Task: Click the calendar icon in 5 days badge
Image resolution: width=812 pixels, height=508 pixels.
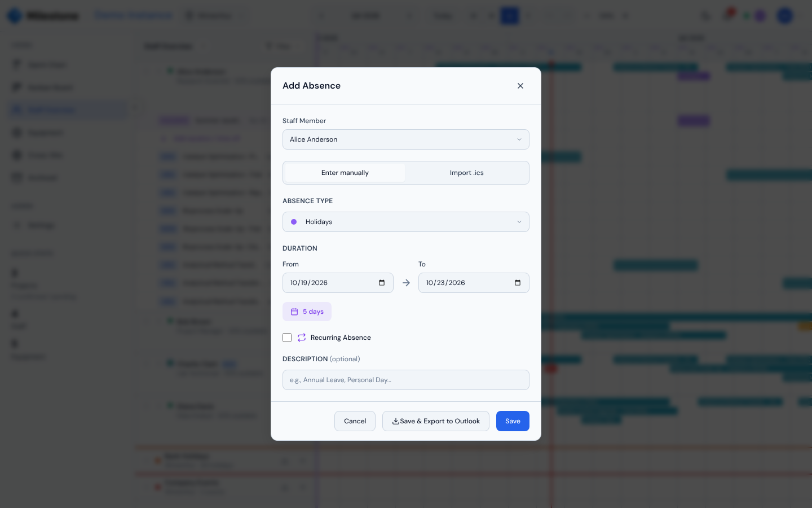Action: tap(294, 312)
